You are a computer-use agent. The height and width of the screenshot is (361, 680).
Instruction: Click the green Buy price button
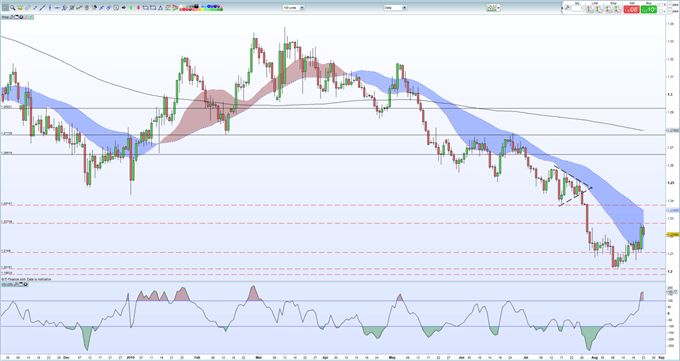649,9
